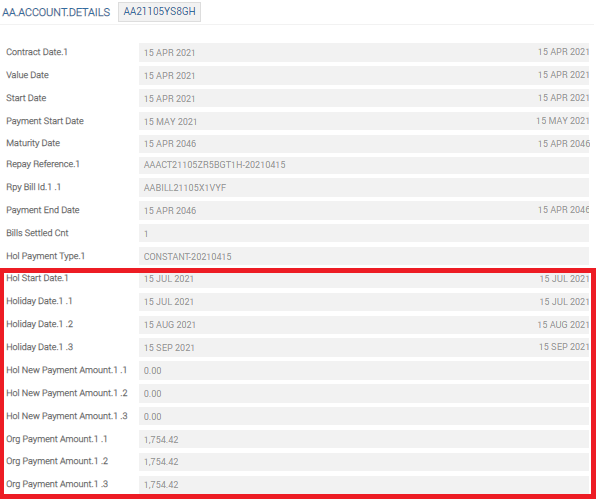Click the Value Date field
The image size is (596, 499).
[364, 75]
